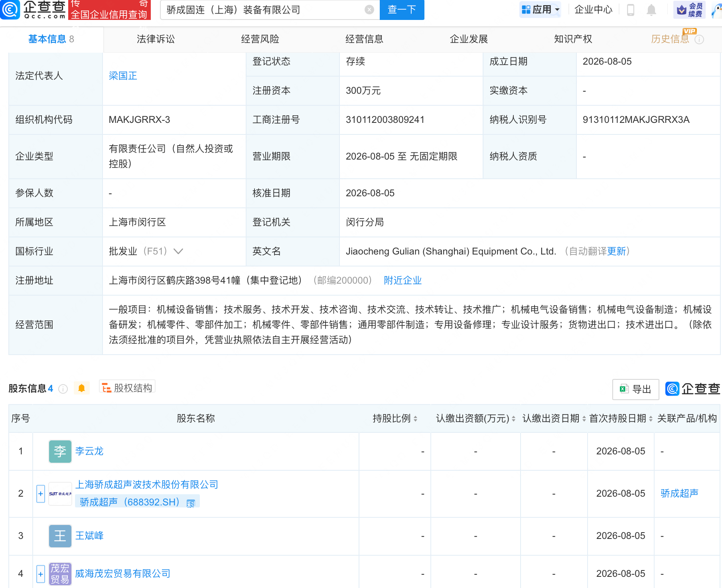Screen dimensions: 722x588
Task: Switch to 知识产权 tab
Action: [573, 39]
